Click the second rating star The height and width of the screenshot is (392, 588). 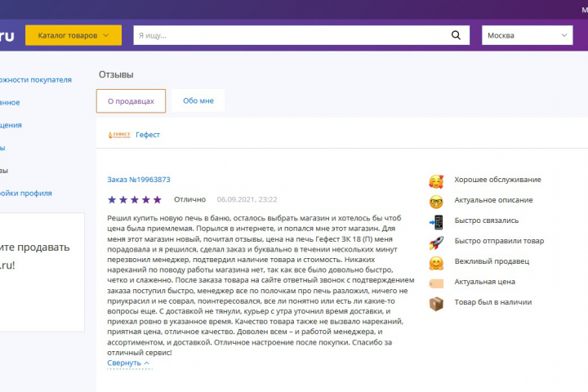click(x=123, y=199)
